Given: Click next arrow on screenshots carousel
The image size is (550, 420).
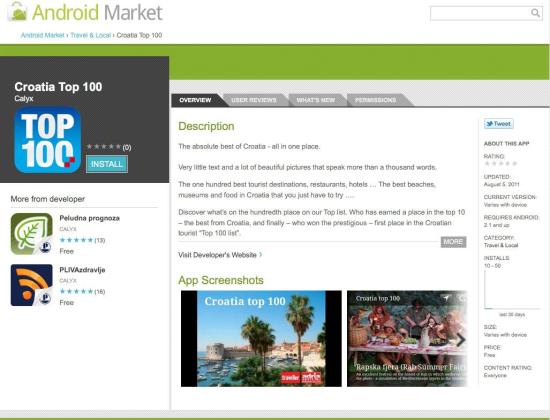Looking at the screenshot, I should 461,339.
